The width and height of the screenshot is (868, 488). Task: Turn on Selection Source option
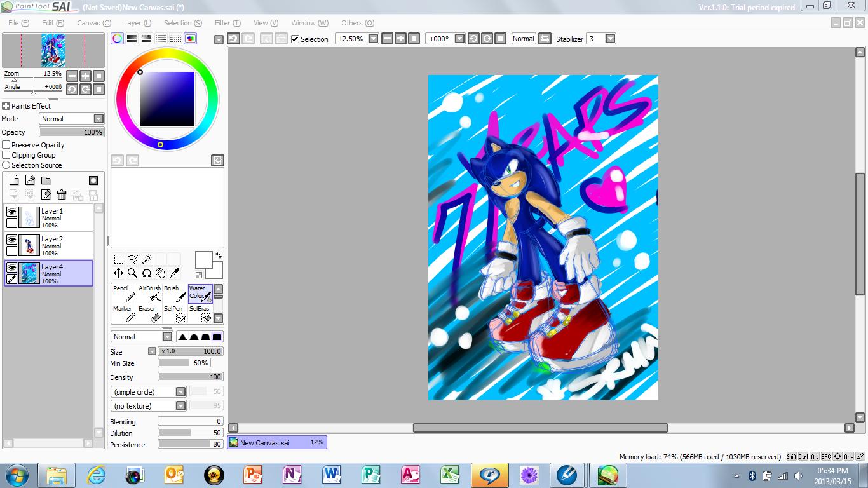point(6,165)
